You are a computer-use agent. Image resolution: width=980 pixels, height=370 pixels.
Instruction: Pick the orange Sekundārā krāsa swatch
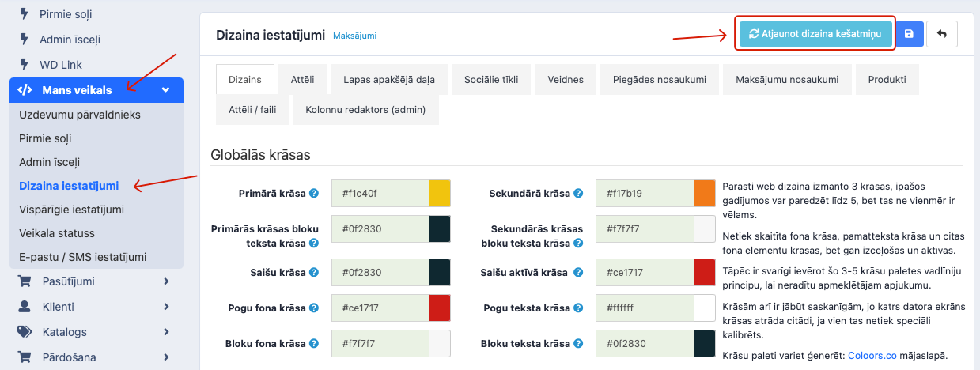point(704,194)
